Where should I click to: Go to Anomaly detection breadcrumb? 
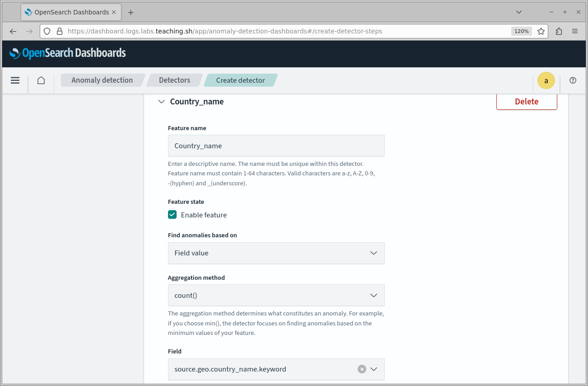tap(102, 80)
